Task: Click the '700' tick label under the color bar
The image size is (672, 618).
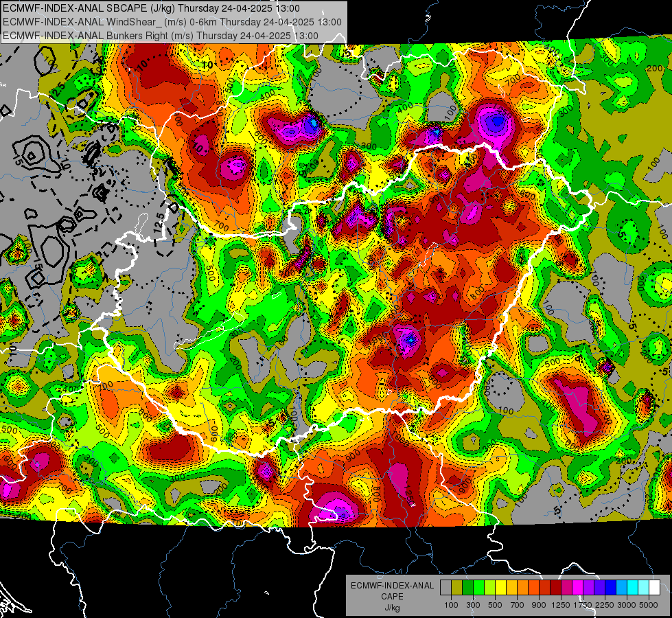Action: (x=518, y=605)
